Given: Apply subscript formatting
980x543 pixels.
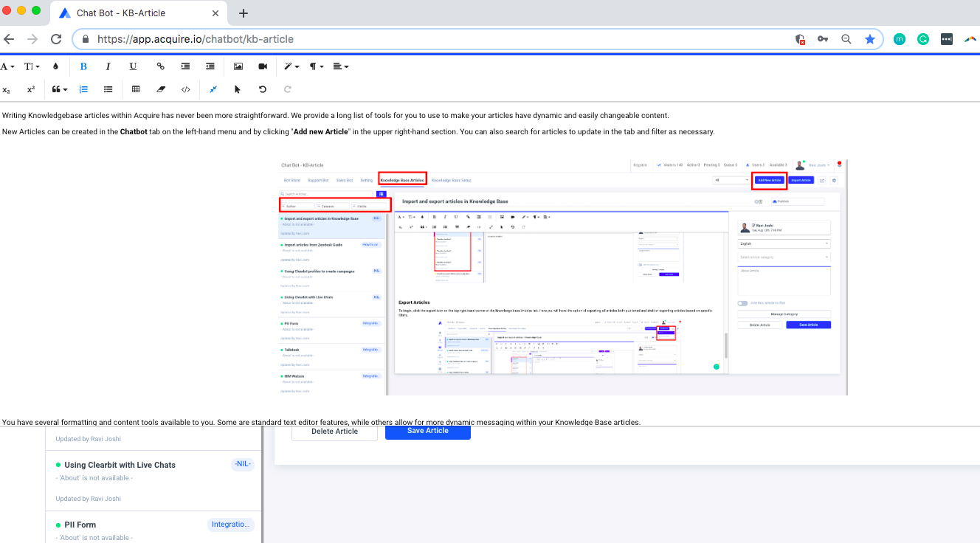Looking at the screenshot, I should 7,89.
